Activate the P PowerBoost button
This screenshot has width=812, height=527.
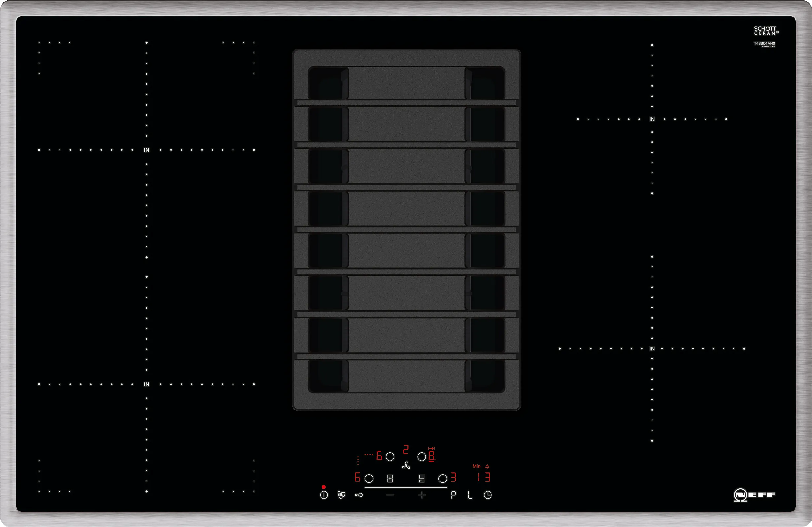pyautogui.click(x=453, y=495)
